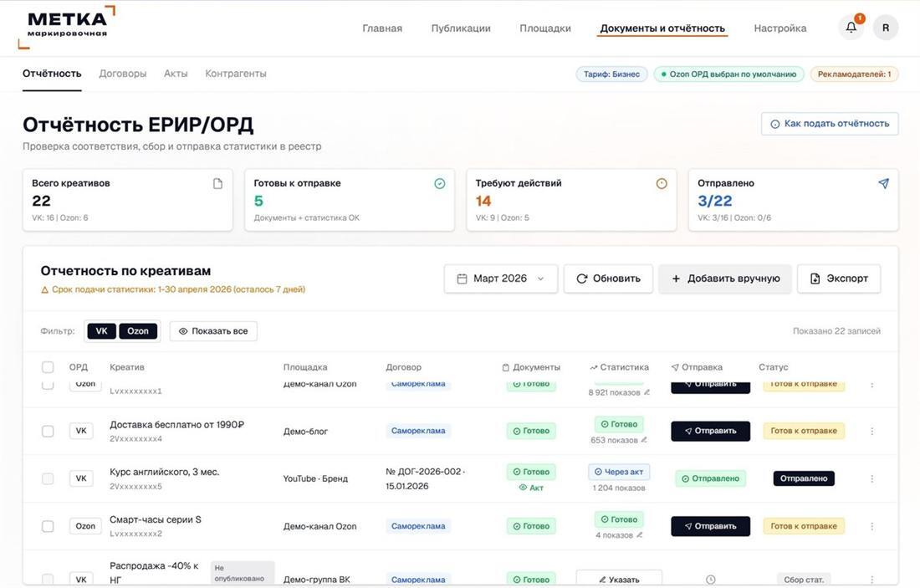Click the Ozon badge in Смарт-часы row
This screenshot has width=920, height=588.
85,526
